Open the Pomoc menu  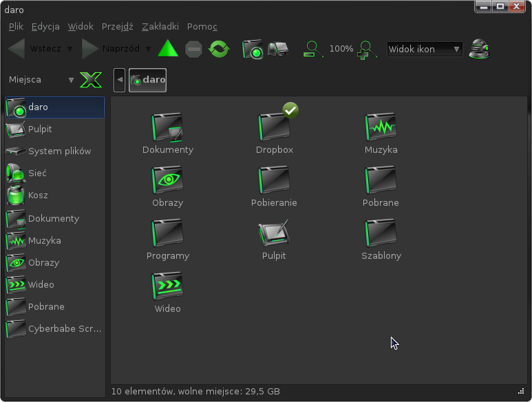tap(202, 26)
